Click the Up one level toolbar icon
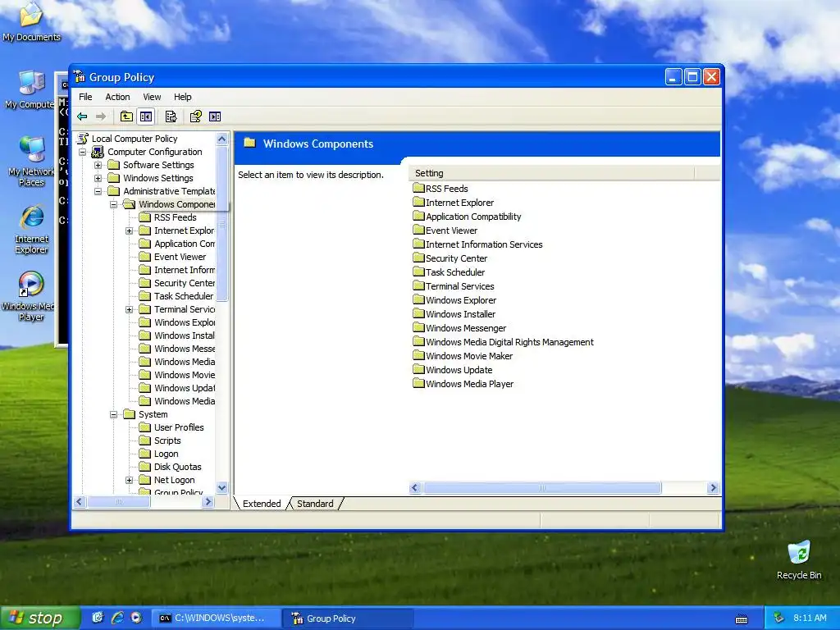The width and height of the screenshot is (840, 630). [x=126, y=116]
